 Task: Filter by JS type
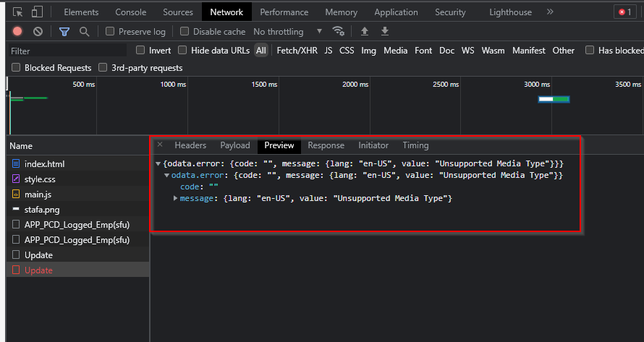(x=329, y=51)
